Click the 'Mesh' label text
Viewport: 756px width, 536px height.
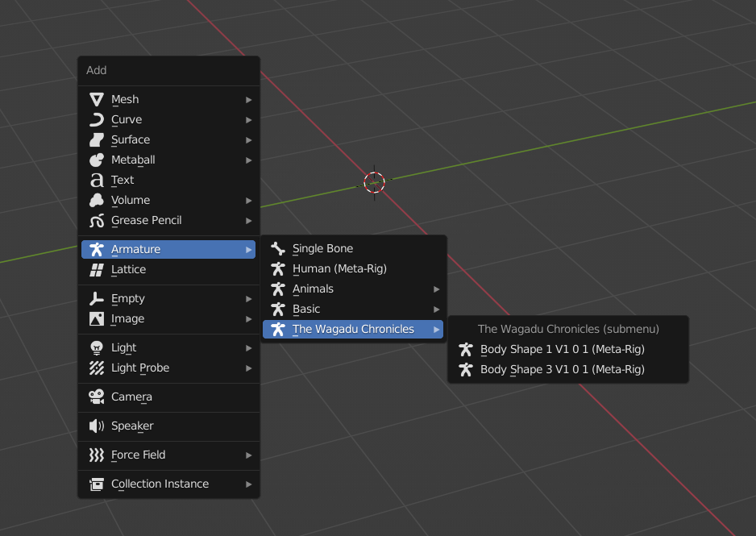tap(125, 99)
